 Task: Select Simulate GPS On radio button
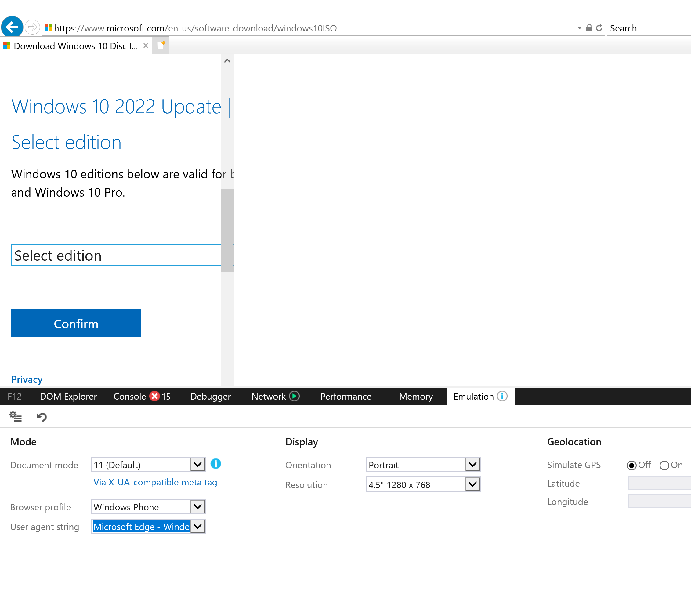click(664, 466)
